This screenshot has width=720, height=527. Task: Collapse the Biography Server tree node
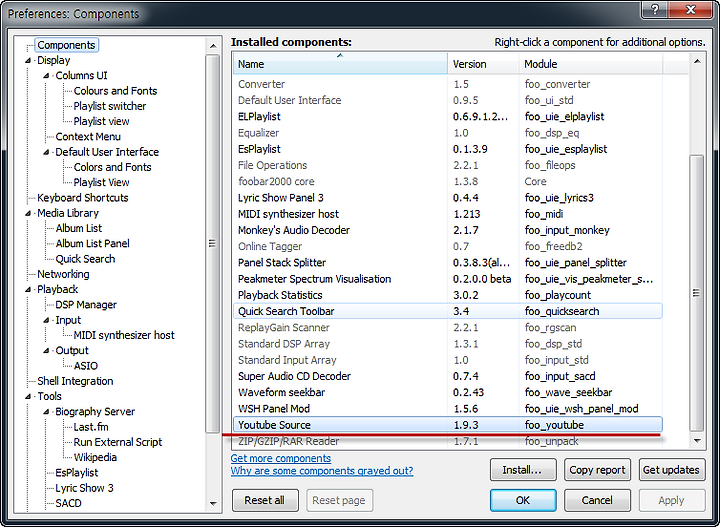(46, 412)
